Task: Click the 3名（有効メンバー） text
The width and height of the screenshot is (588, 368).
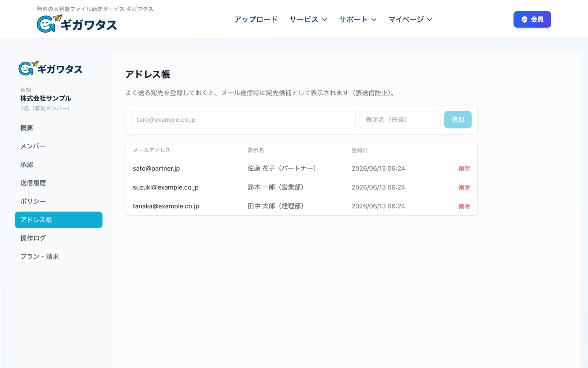Action: (45, 108)
